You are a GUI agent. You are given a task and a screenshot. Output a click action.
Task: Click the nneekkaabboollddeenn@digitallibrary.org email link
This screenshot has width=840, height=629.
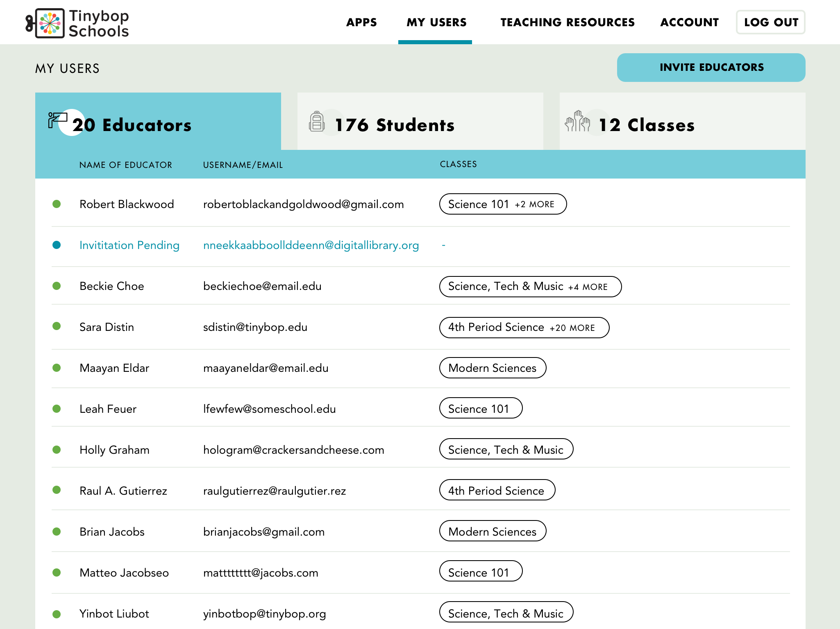(x=311, y=245)
